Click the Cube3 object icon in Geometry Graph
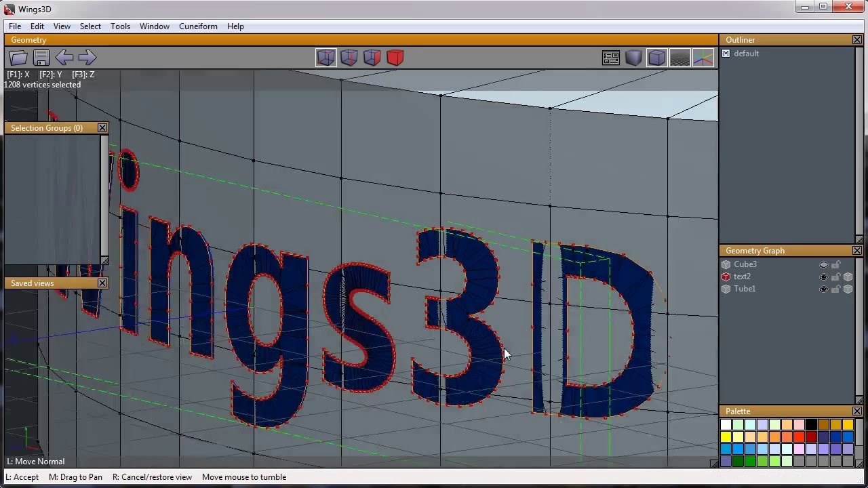 tap(726, 264)
